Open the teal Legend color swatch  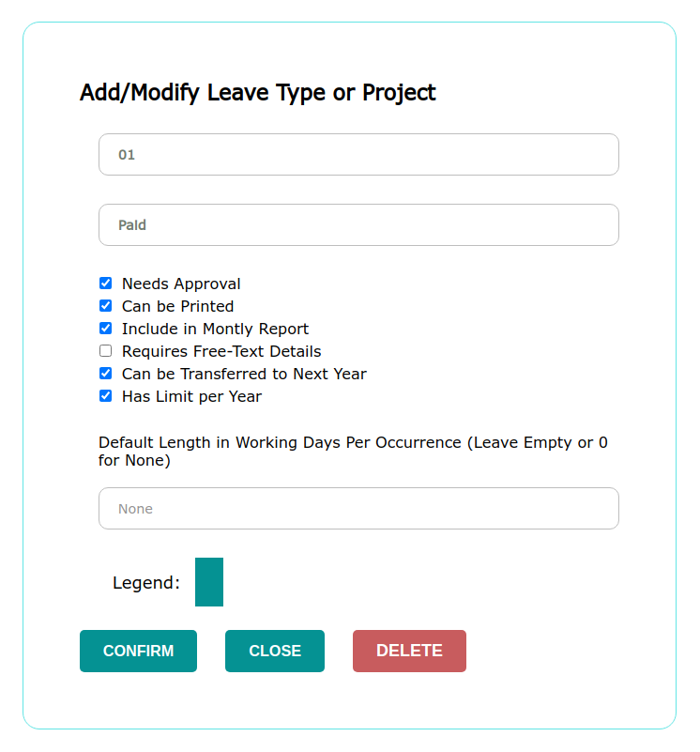pyautogui.click(x=209, y=582)
